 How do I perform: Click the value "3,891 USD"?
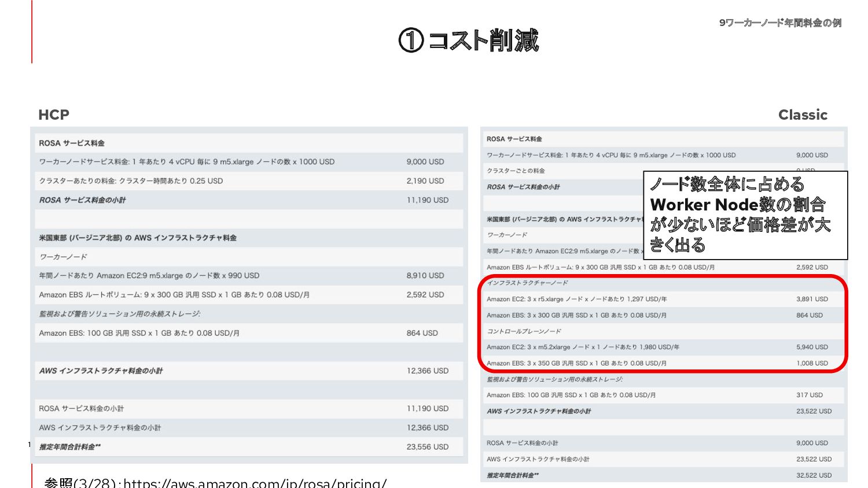[x=812, y=299]
